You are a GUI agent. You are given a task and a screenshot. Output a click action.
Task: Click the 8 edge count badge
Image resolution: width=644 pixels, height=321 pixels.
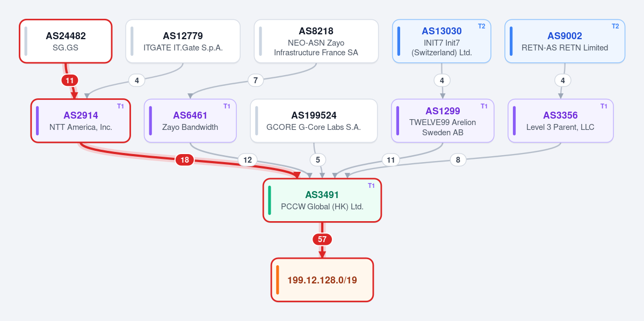pyautogui.click(x=458, y=160)
